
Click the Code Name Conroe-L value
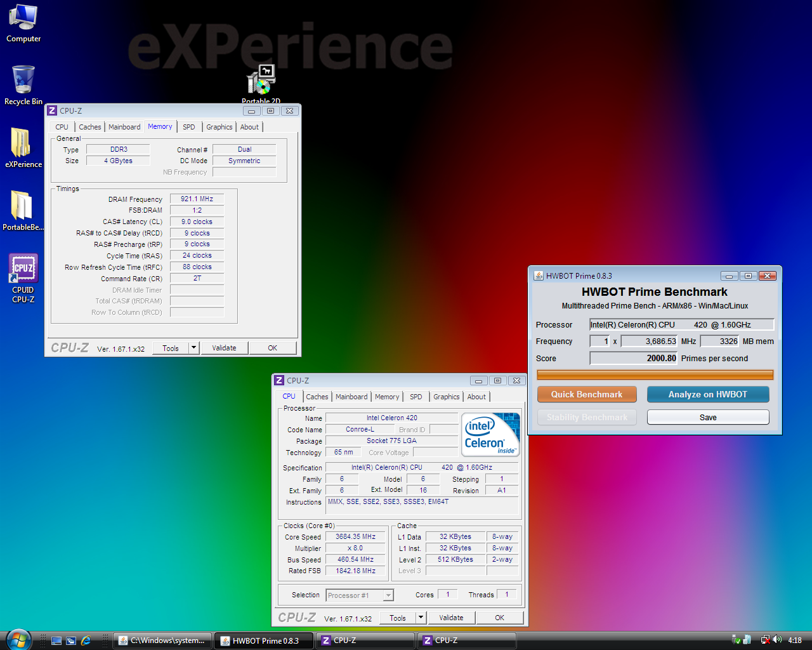pos(360,429)
